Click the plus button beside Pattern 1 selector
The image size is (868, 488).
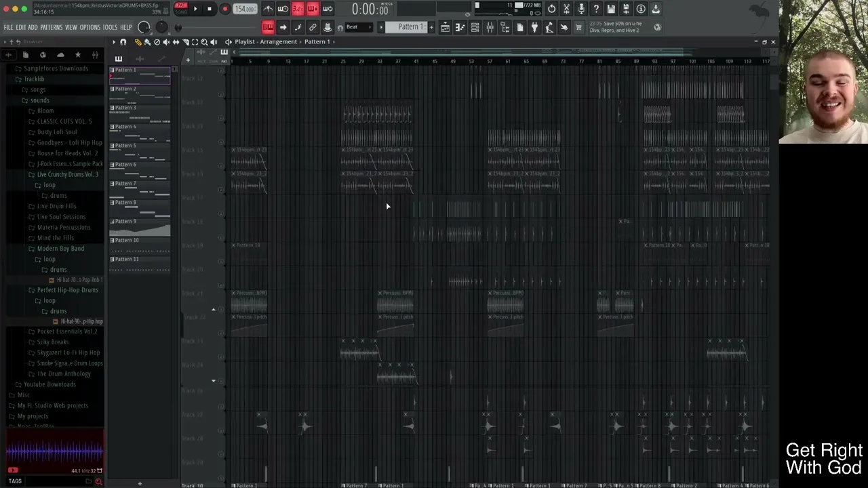click(x=431, y=27)
